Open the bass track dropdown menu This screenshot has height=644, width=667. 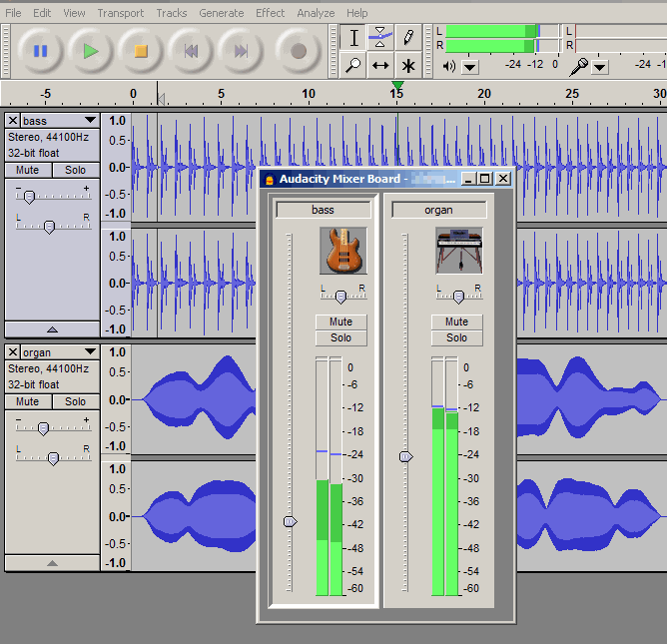click(x=90, y=121)
